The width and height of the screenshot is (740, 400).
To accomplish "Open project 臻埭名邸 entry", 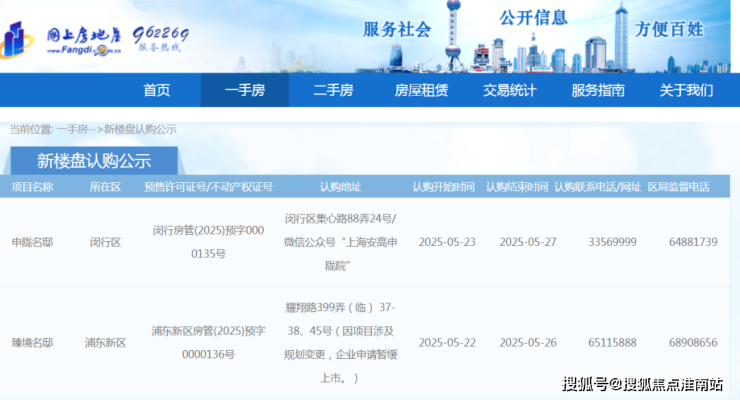I will (x=32, y=342).
